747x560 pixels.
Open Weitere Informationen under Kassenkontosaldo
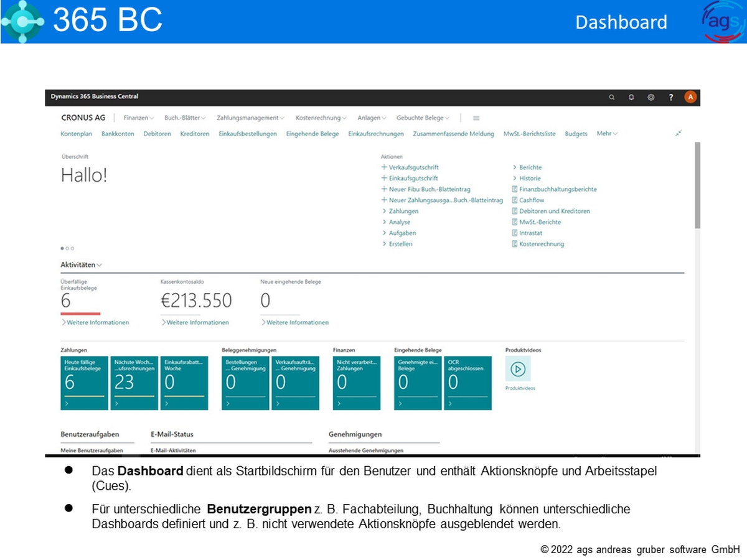[x=195, y=322]
